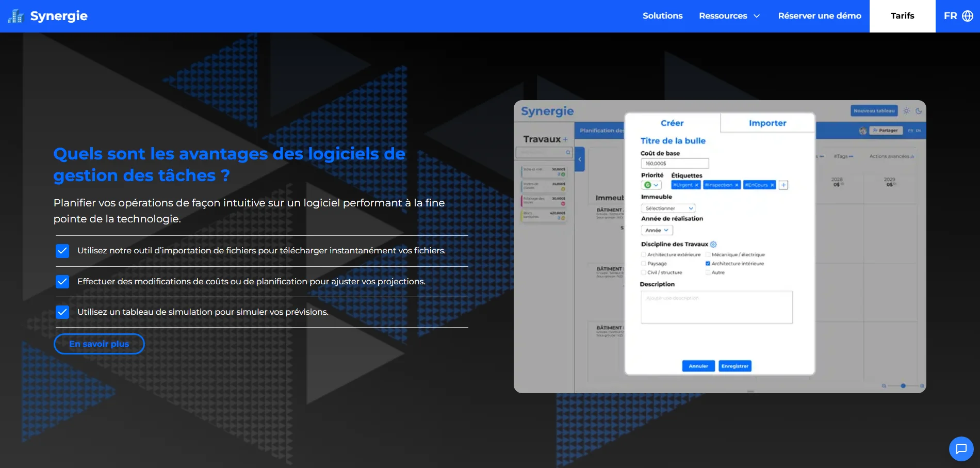The height and width of the screenshot is (468, 980).
Task: Select the Créer tab
Action: 672,123
